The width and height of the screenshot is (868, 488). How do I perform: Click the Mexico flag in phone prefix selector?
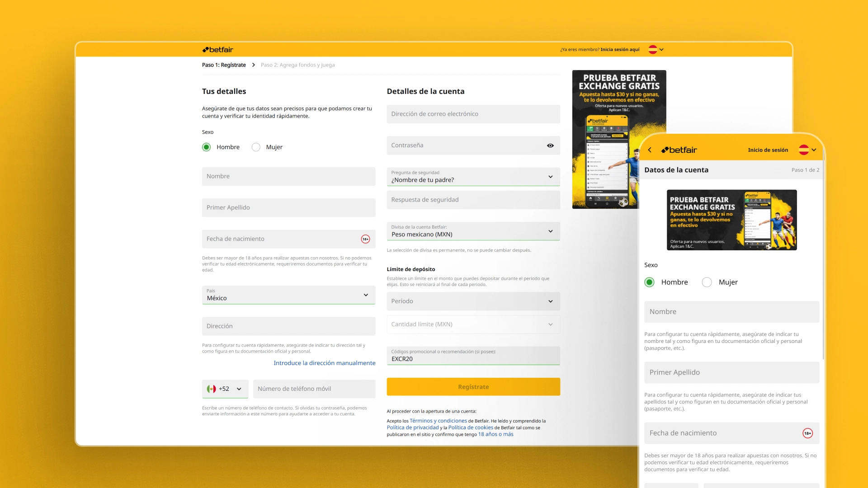click(x=211, y=389)
